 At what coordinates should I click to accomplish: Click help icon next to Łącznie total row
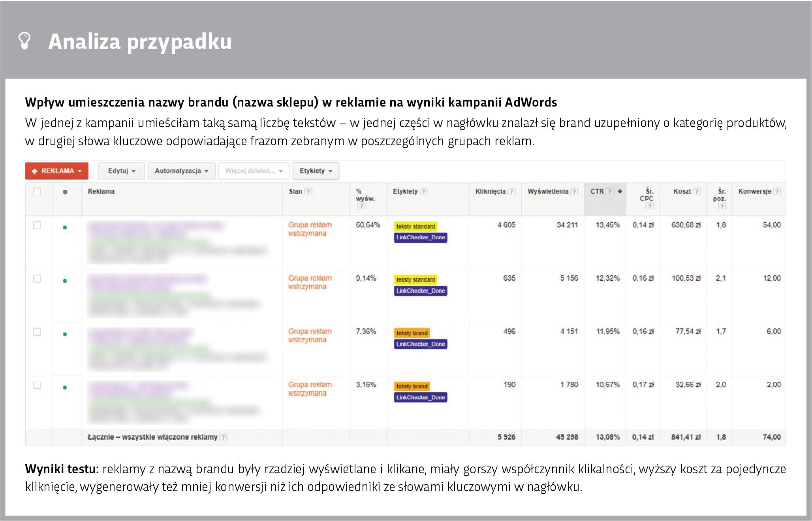point(223,437)
